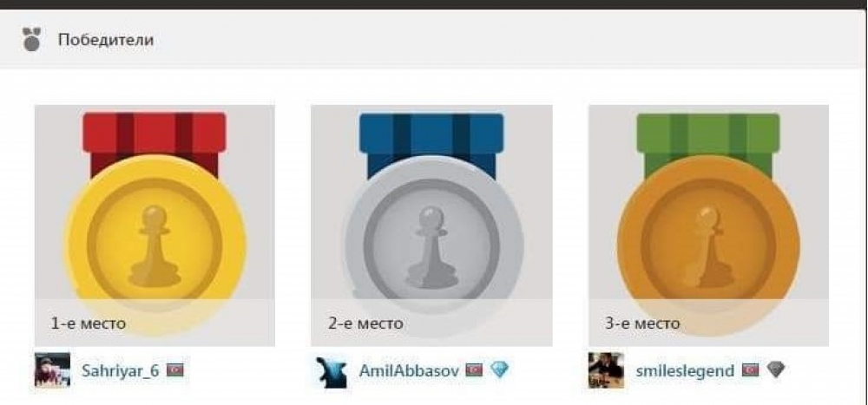Click the 3-е место label
Image resolution: width=868 pixels, height=405 pixels.
tap(642, 323)
